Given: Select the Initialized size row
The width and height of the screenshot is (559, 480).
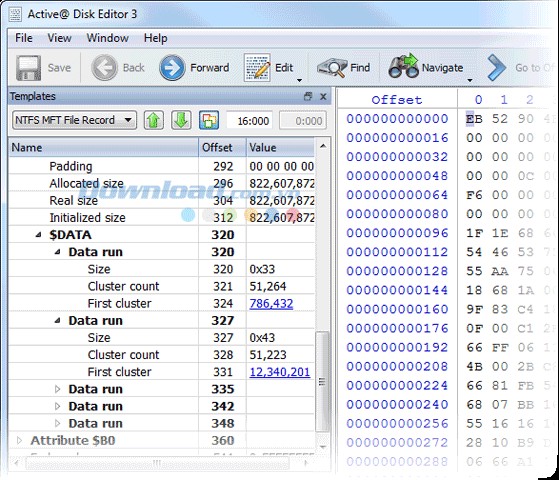Looking at the screenshot, I should pyautogui.click(x=161, y=218).
